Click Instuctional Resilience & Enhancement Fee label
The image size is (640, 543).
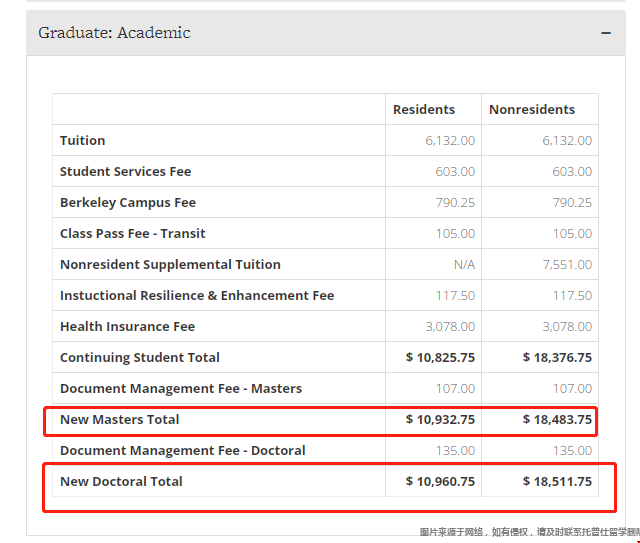[x=197, y=296]
